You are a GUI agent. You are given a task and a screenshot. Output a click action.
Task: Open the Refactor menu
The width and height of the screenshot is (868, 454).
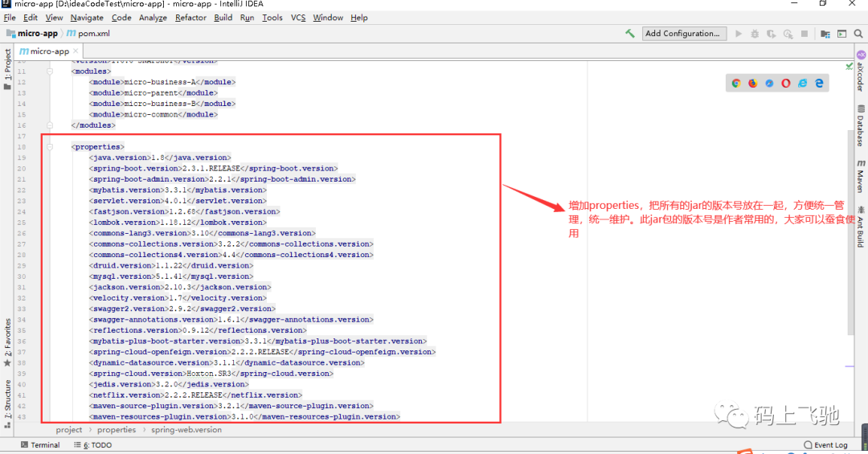pos(190,18)
